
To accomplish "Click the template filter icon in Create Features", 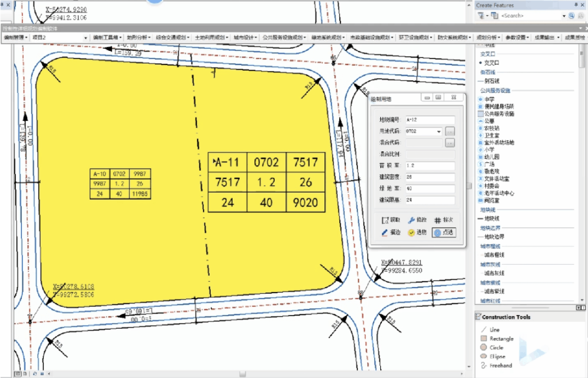I will click(x=481, y=16).
